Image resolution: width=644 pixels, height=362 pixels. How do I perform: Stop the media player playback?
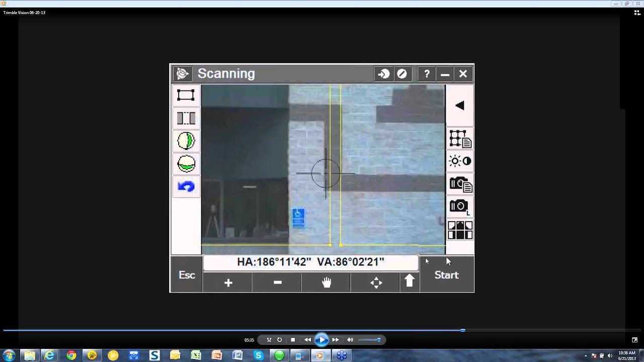tap(293, 340)
